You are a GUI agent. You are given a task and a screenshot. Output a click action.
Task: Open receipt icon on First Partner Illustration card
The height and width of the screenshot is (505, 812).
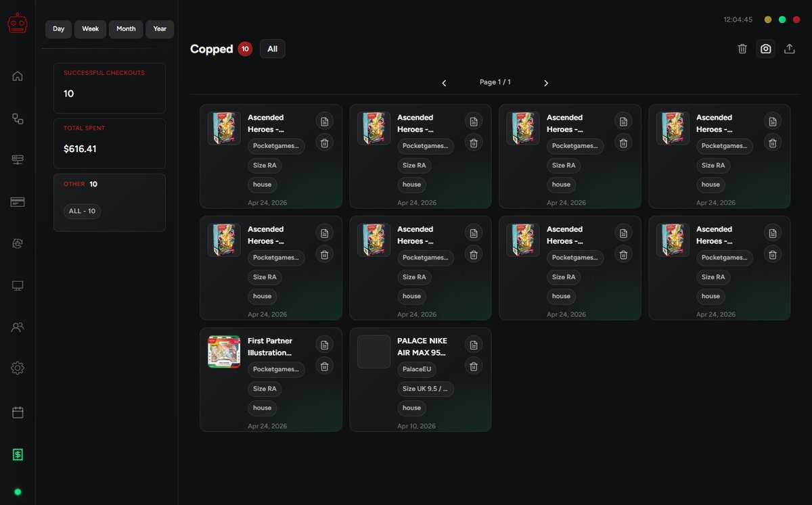tap(324, 345)
